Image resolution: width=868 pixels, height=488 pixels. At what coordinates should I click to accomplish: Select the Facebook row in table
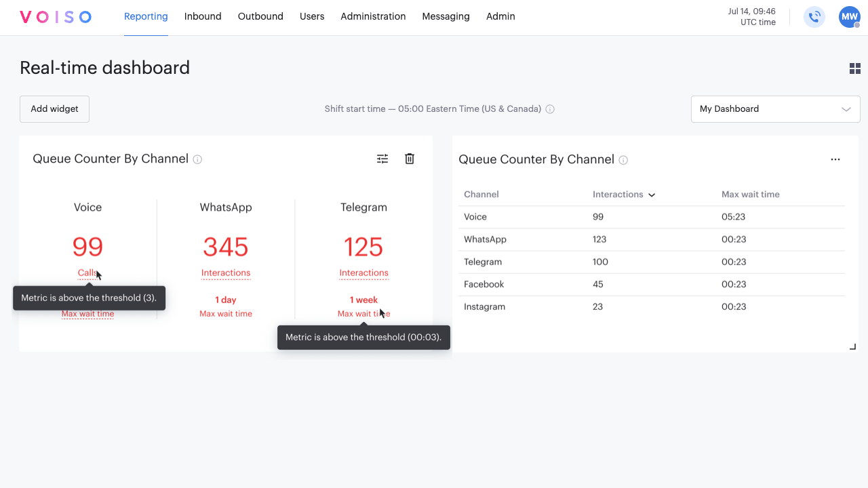click(x=652, y=284)
